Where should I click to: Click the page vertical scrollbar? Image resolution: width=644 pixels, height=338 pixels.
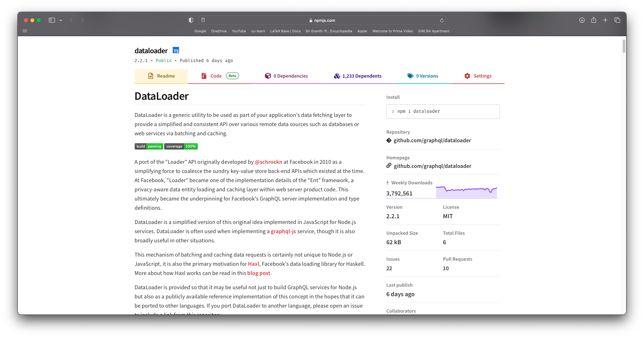pyautogui.click(x=624, y=46)
